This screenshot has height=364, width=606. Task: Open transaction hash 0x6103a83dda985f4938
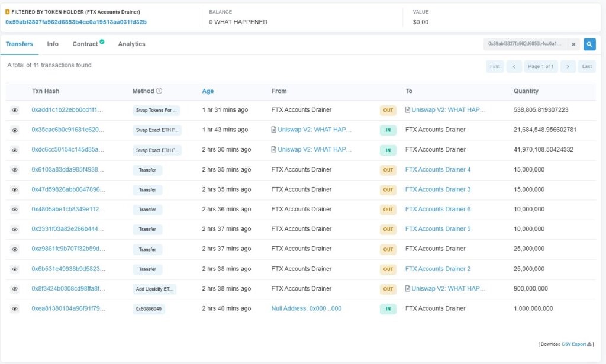(x=67, y=169)
